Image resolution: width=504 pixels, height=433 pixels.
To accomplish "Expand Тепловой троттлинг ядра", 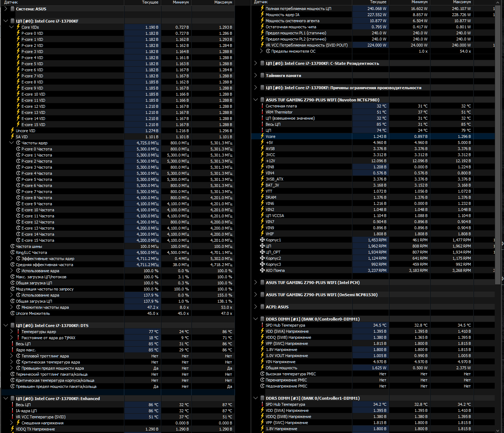I will click(11, 356).
